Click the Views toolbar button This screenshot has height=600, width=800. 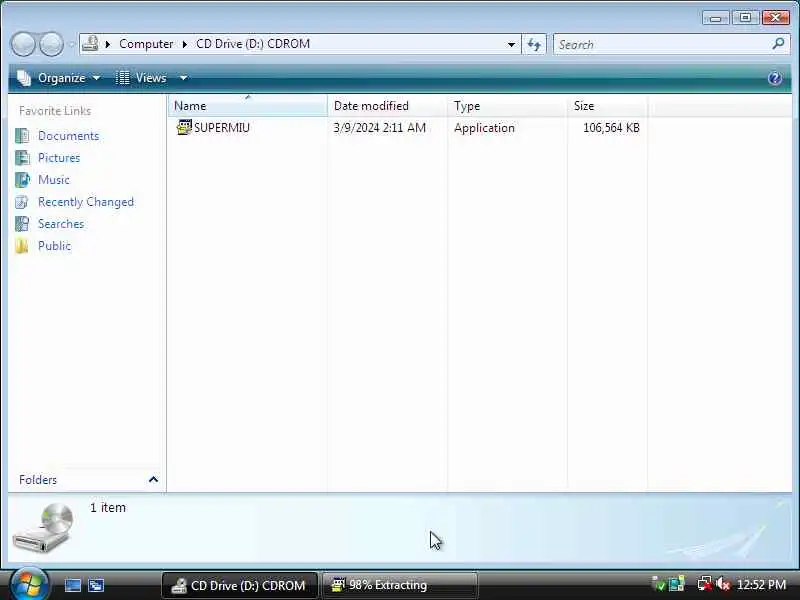[141, 78]
